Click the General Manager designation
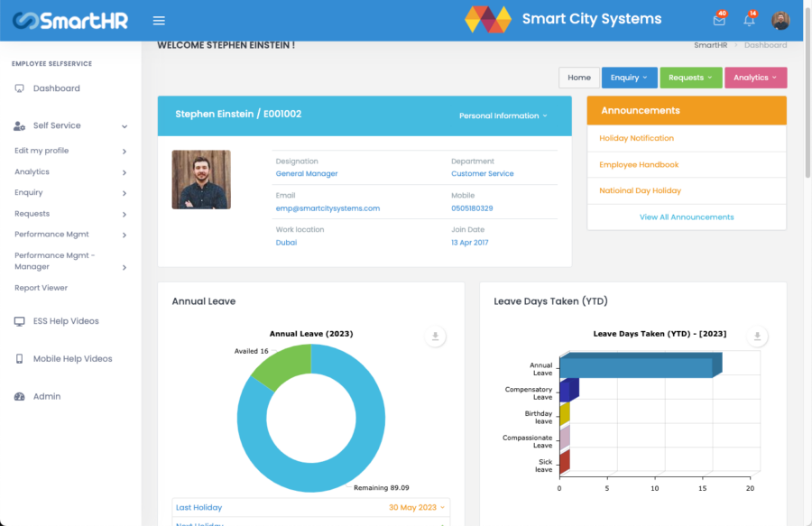Image resolution: width=812 pixels, height=526 pixels. click(x=307, y=173)
